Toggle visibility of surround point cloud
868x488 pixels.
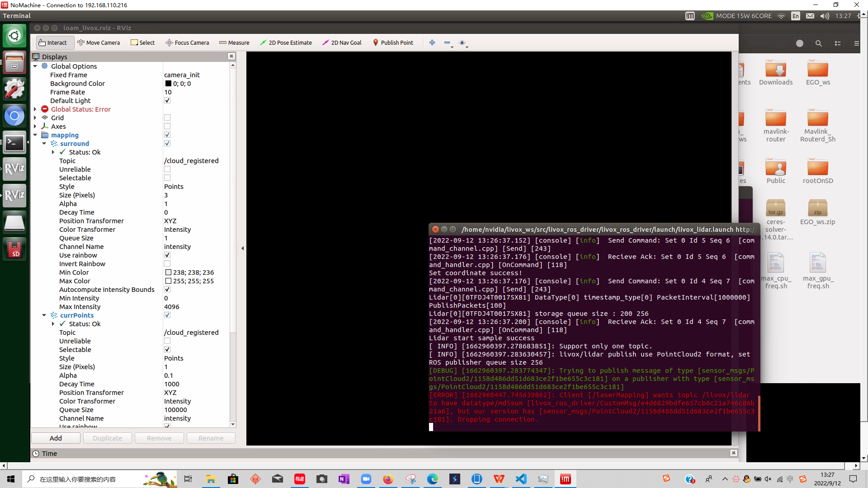point(167,143)
